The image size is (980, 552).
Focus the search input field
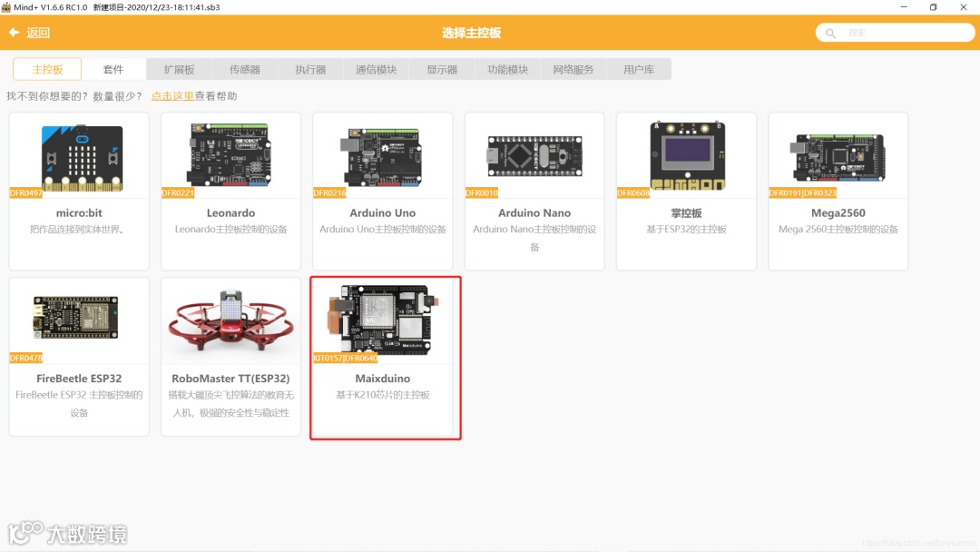pos(895,33)
